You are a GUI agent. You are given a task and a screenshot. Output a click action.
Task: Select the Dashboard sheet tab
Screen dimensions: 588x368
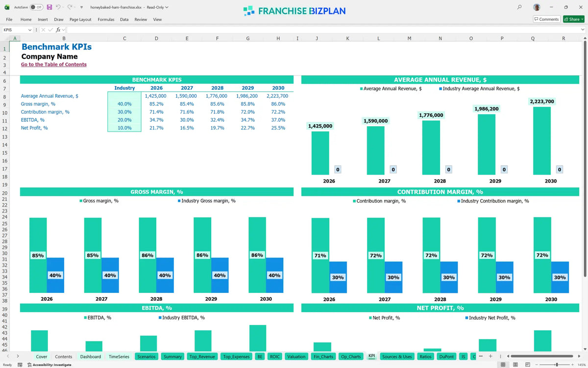pyautogui.click(x=91, y=357)
